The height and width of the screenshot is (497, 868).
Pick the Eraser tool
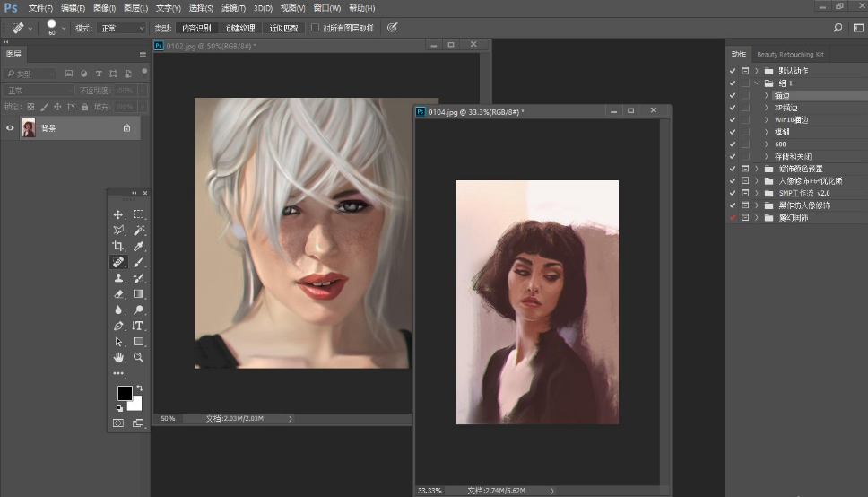click(x=117, y=294)
